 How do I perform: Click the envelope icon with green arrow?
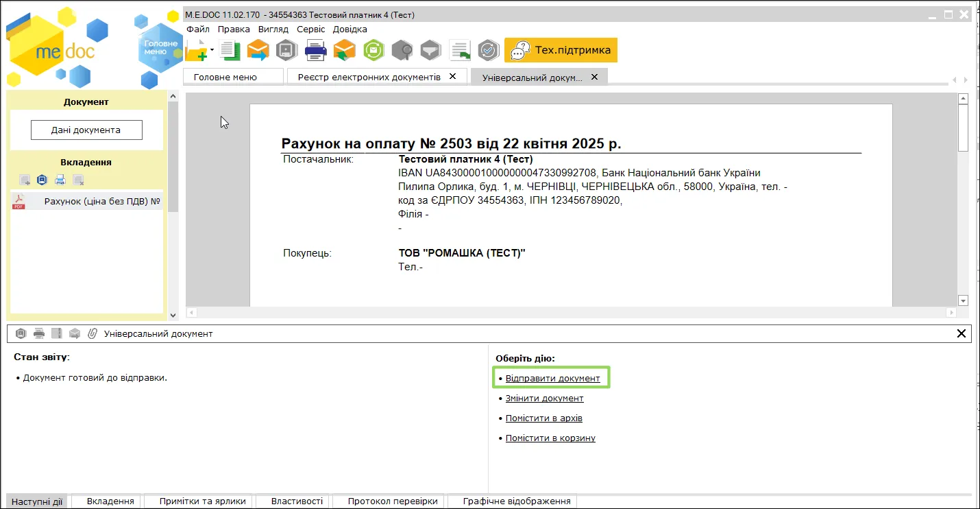coord(345,50)
